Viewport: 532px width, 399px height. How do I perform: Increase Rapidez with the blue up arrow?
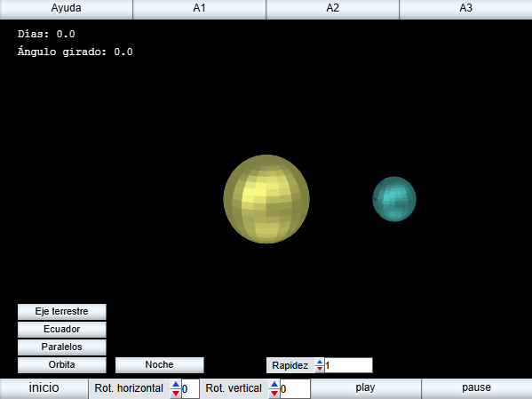(x=319, y=362)
